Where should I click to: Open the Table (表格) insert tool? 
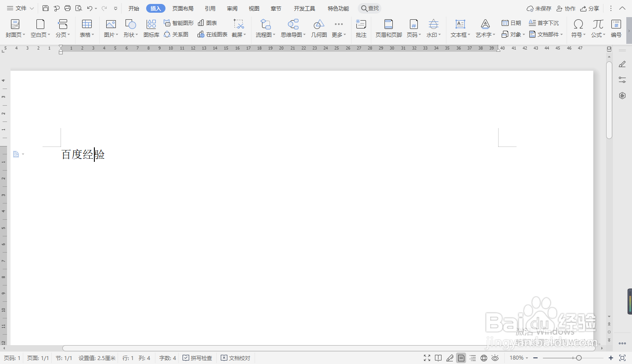tap(87, 29)
